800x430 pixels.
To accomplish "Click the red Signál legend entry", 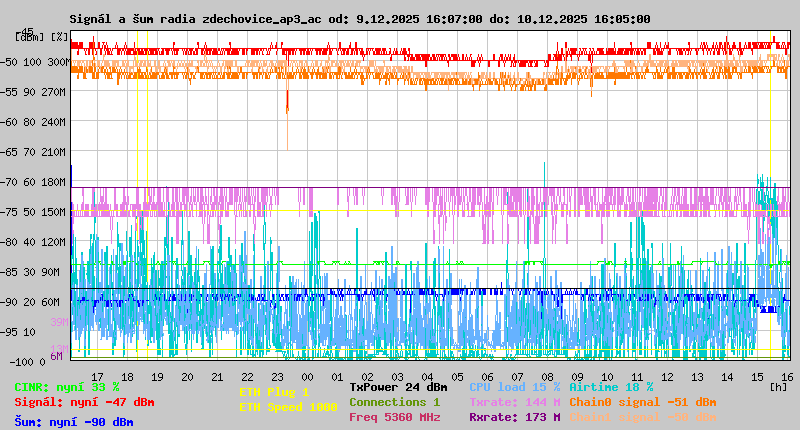I will pyautogui.click(x=84, y=402).
